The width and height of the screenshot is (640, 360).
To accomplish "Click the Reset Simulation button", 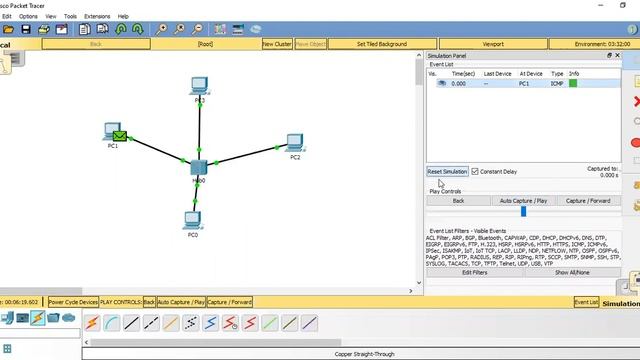I will click(x=447, y=171).
